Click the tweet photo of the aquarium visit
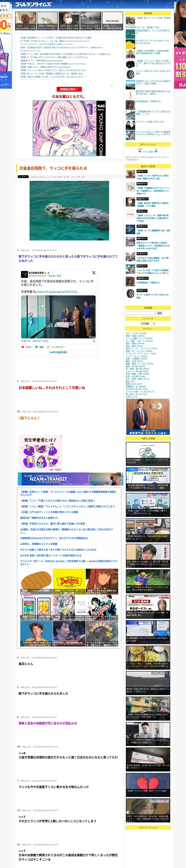186x868 pixels. pos(58,317)
